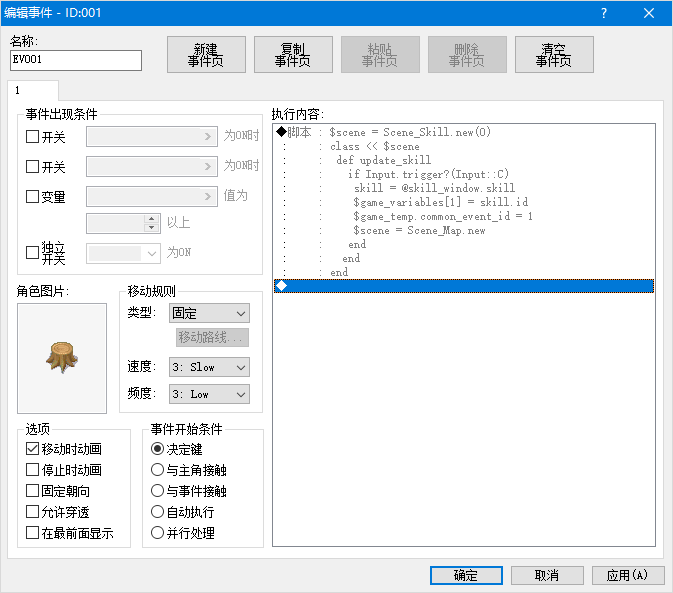Click 确定 to confirm
673x593 pixels.
tap(466, 575)
